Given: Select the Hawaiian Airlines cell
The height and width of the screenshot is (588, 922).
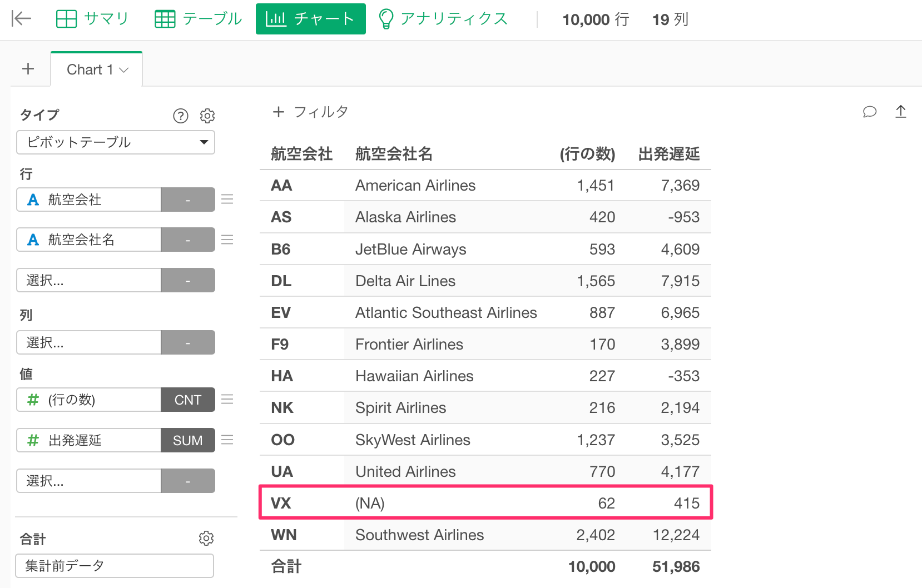Looking at the screenshot, I should 414,376.
